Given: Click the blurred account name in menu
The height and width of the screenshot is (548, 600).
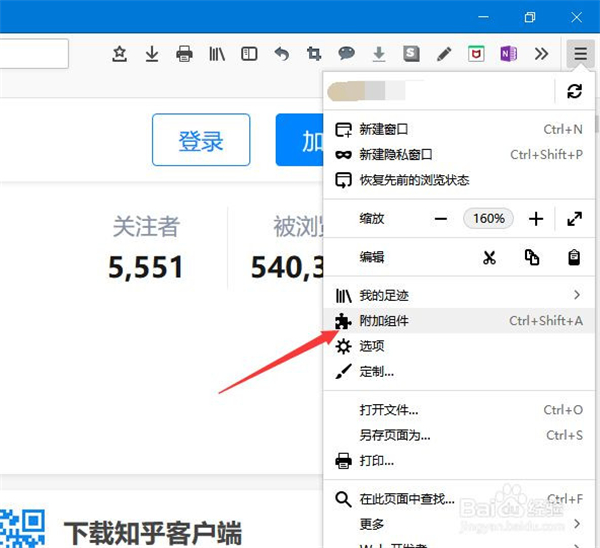Looking at the screenshot, I should [366, 91].
